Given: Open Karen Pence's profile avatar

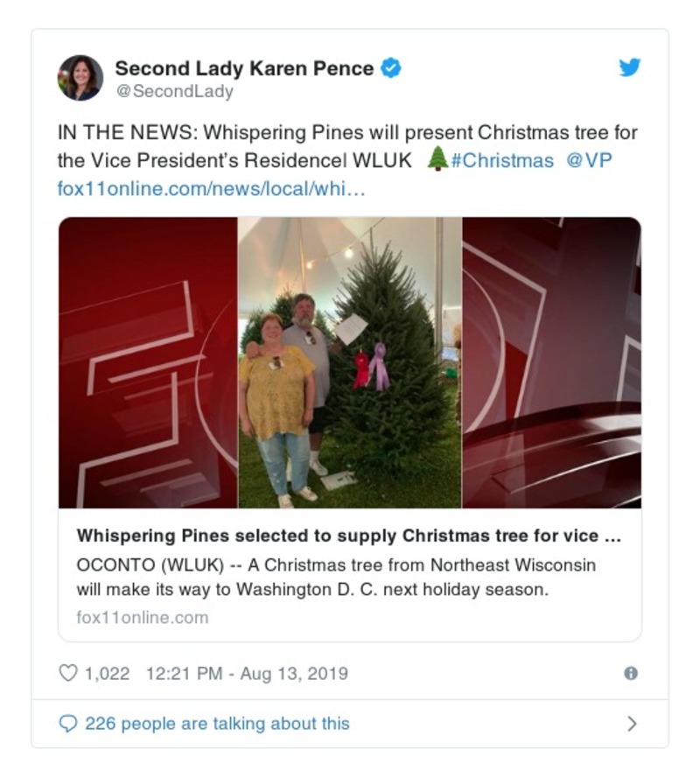Looking at the screenshot, I should click(x=80, y=78).
